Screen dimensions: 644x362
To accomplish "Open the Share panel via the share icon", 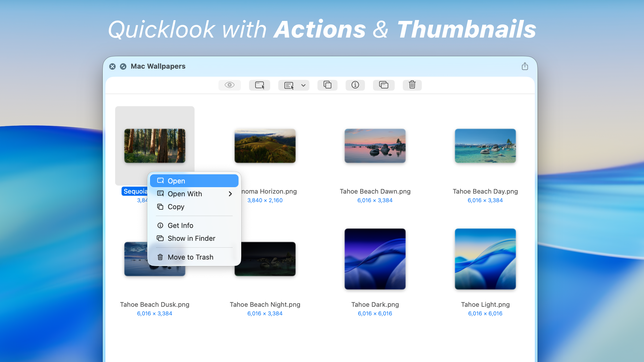I will click(x=525, y=66).
